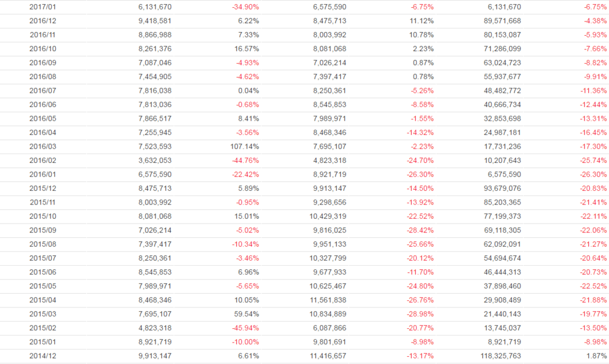Click the 2015/06 date cell
Image resolution: width=609 pixels, height=364 pixels.
(42, 272)
